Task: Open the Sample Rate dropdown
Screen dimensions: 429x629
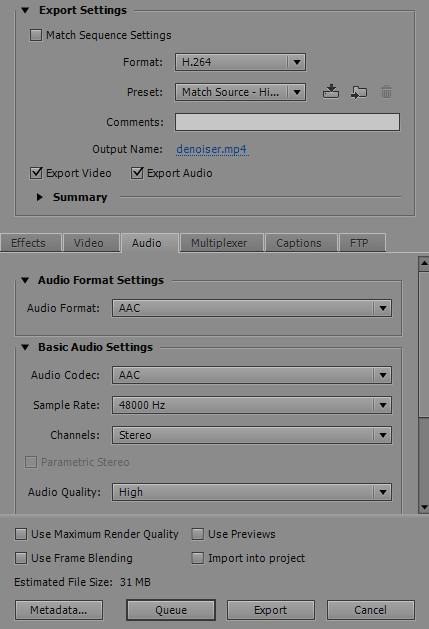Action: 252,405
